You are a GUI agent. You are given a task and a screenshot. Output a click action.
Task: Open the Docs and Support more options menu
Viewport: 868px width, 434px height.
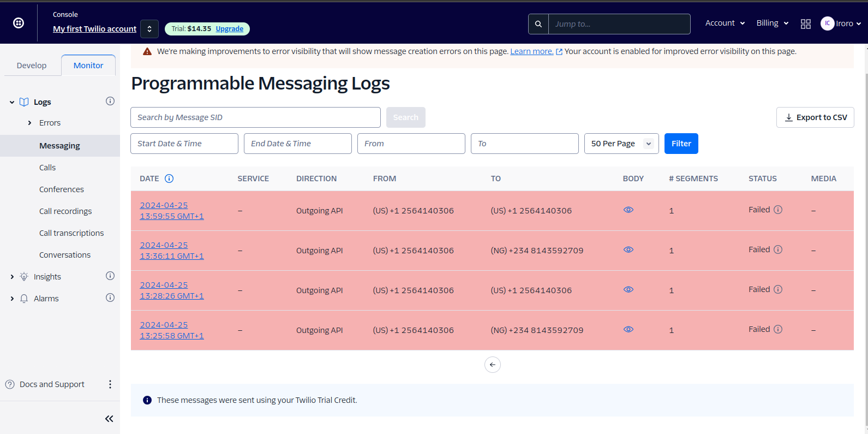click(110, 384)
